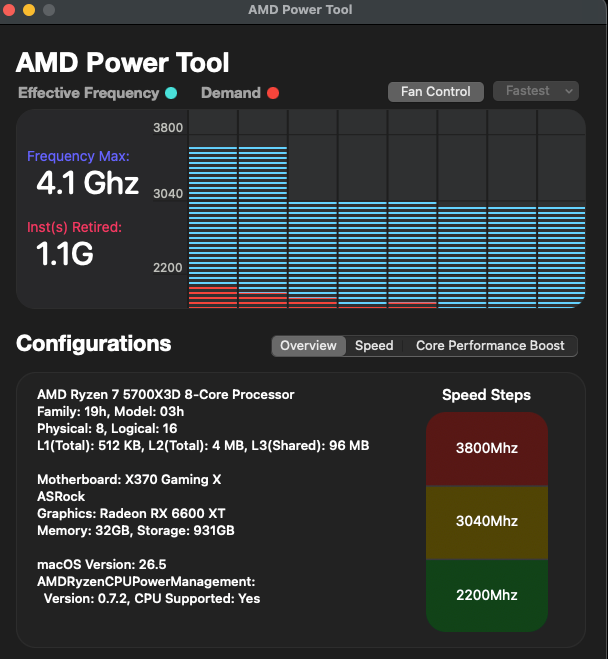Switch to the Overview tab
The image size is (608, 659).
308,345
